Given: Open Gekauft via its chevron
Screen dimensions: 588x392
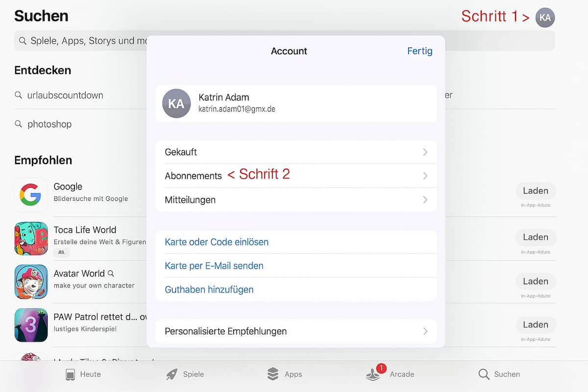Looking at the screenshot, I should pos(425,152).
